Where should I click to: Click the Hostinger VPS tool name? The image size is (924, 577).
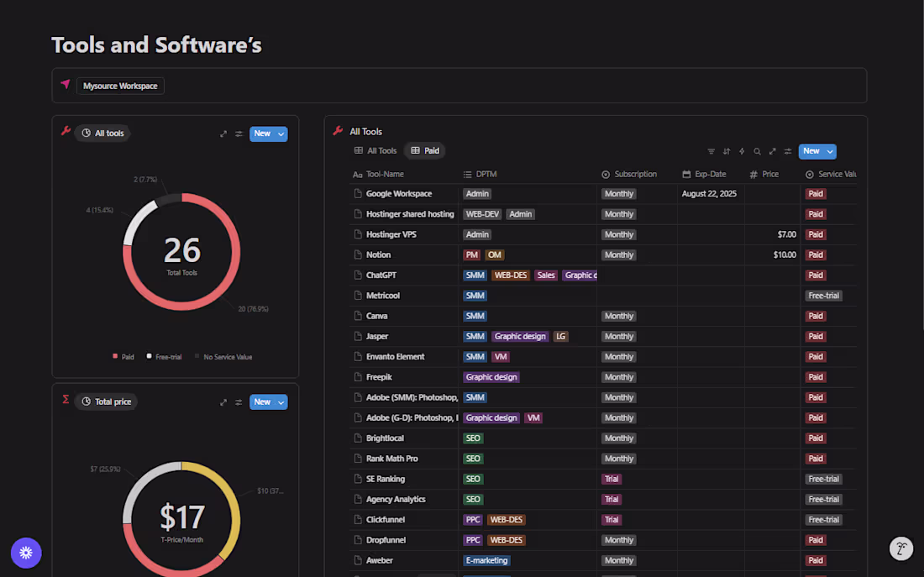tap(391, 234)
